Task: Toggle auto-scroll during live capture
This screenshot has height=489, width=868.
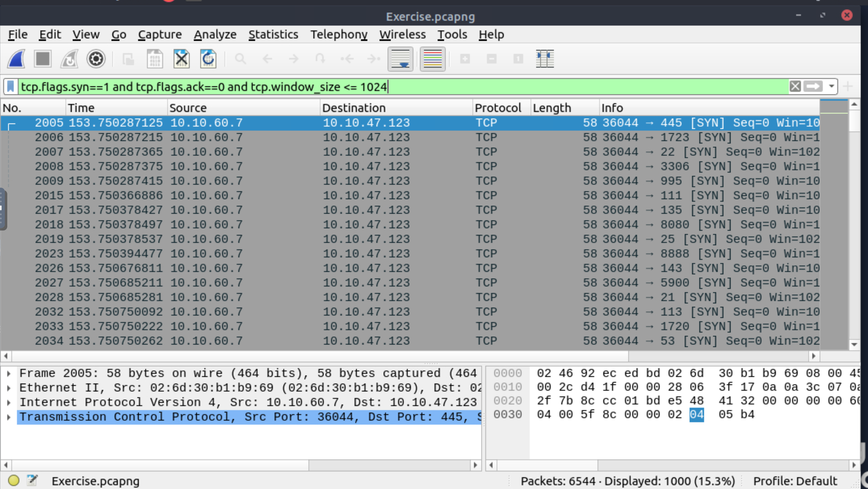Action: click(400, 59)
